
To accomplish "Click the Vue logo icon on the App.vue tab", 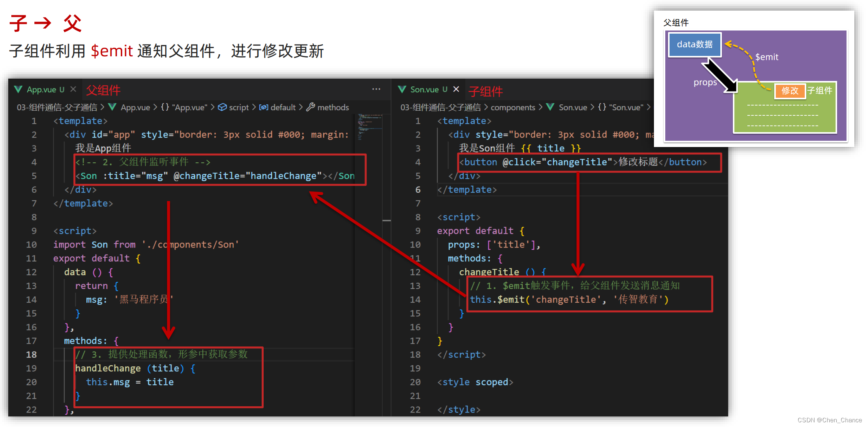I will point(18,90).
